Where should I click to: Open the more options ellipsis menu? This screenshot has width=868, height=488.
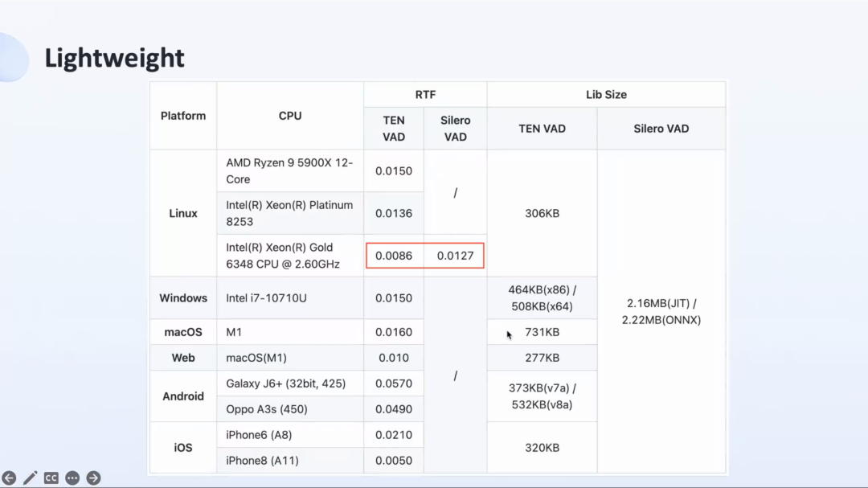pos(72,478)
